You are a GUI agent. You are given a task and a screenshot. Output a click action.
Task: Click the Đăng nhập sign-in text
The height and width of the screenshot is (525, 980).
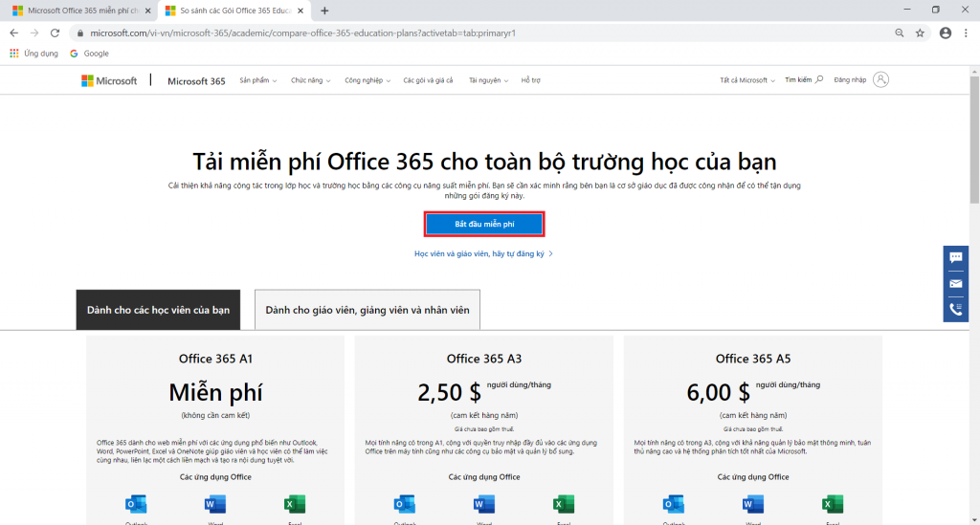pos(850,80)
